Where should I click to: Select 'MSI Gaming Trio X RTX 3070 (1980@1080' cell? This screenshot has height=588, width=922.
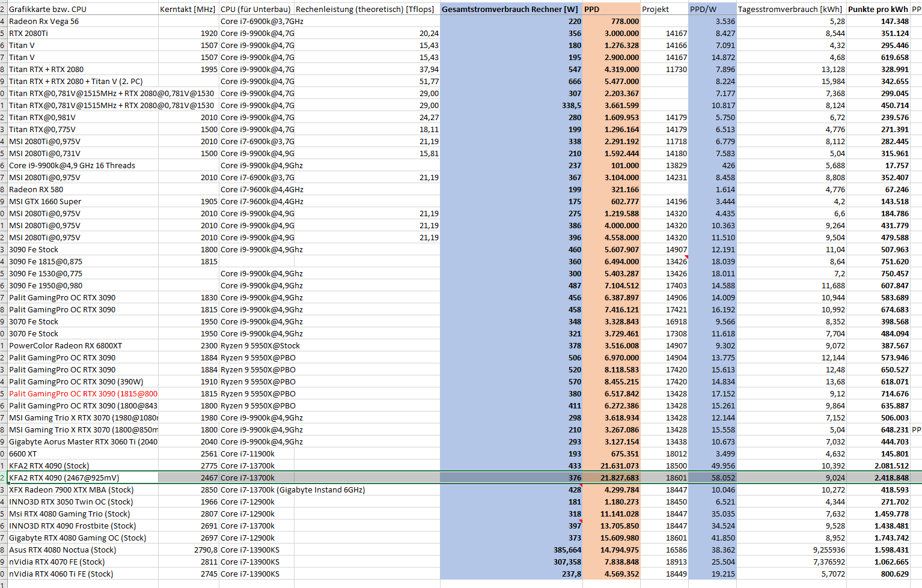coord(82,417)
